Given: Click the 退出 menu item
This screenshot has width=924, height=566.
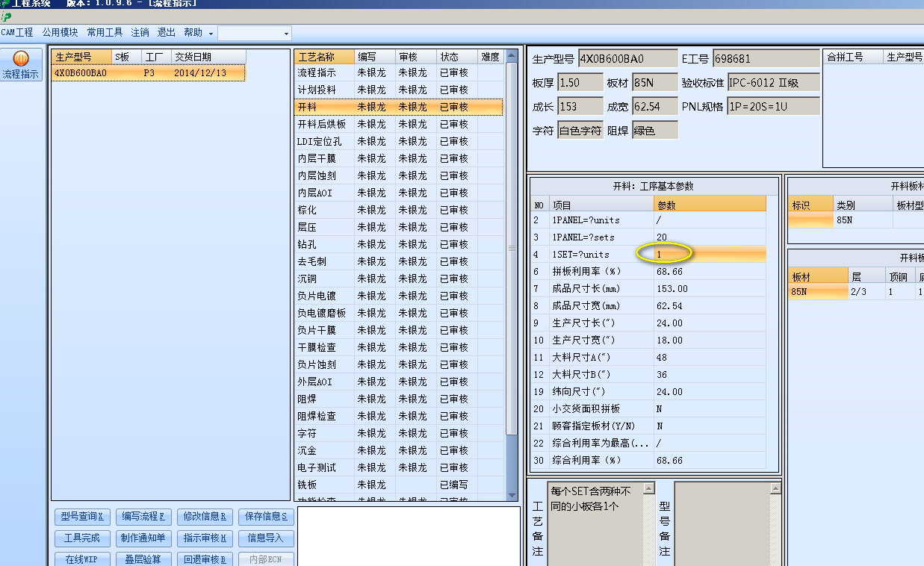Looking at the screenshot, I should (x=166, y=33).
